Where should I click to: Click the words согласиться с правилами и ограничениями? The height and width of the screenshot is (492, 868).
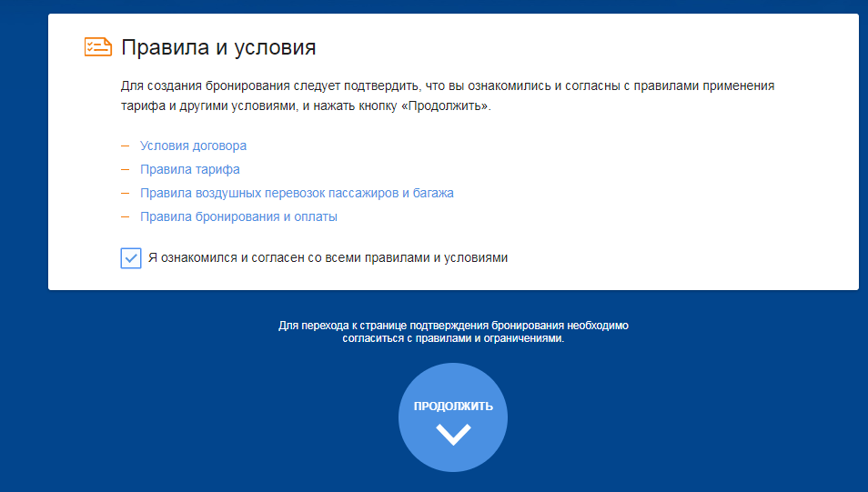point(453,337)
